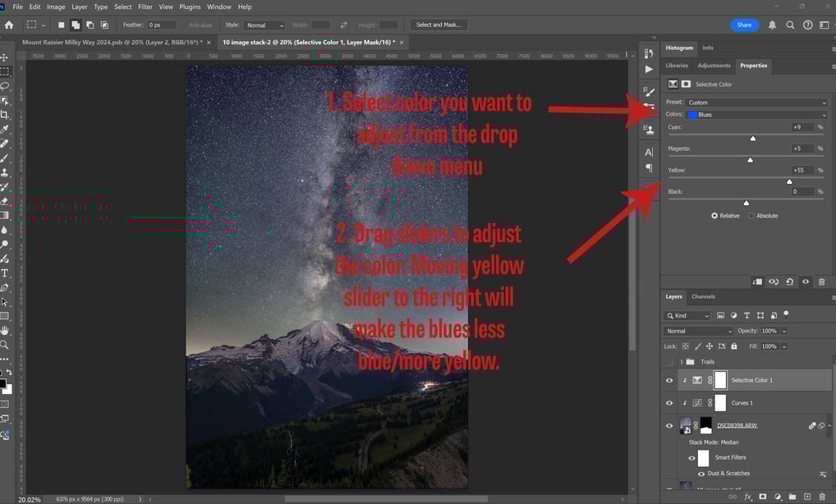This screenshot has width=836, height=504.
Task: Open the Actions panel play icon
Action: (649, 69)
